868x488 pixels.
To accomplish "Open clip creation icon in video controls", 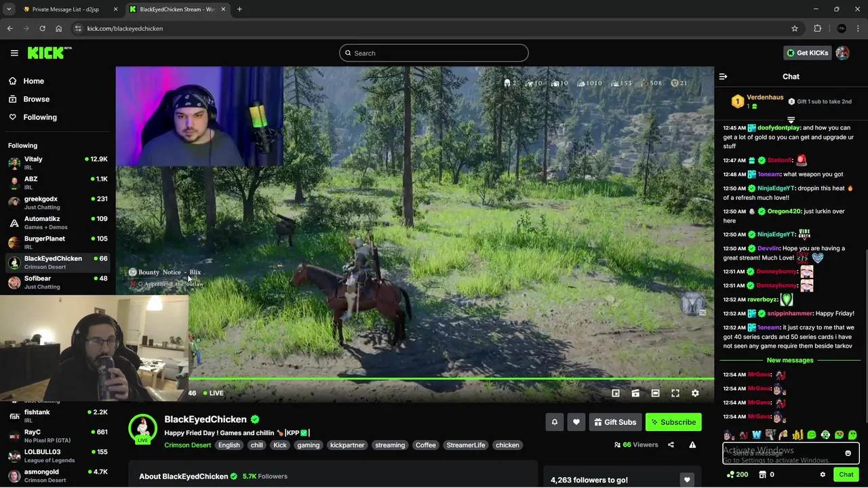I will coord(635,393).
